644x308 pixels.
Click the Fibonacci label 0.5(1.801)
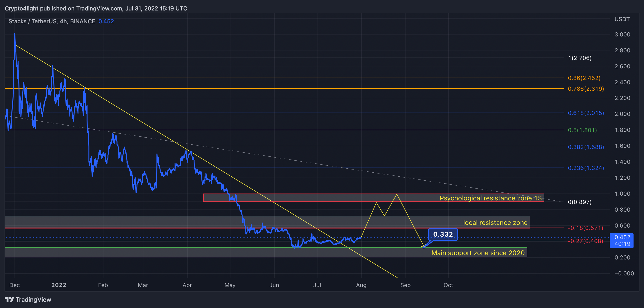582,130
